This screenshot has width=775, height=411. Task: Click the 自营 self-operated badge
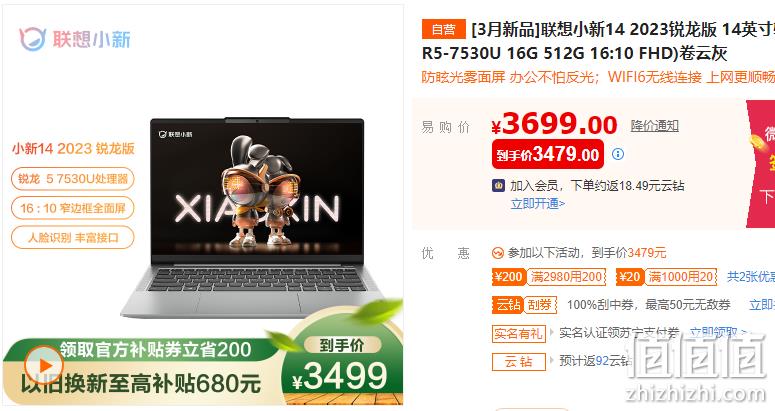443,29
